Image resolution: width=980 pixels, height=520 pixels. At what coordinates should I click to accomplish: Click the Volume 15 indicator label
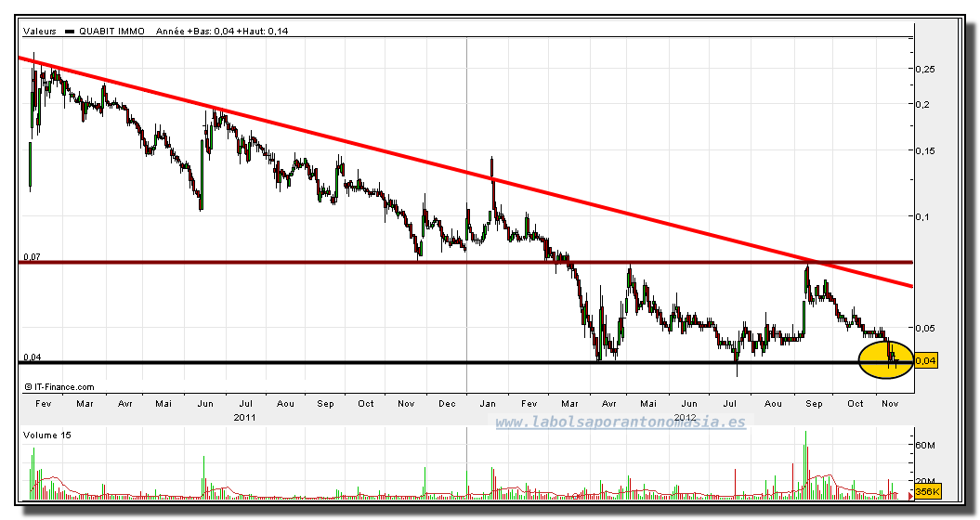pyautogui.click(x=46, y=435)
